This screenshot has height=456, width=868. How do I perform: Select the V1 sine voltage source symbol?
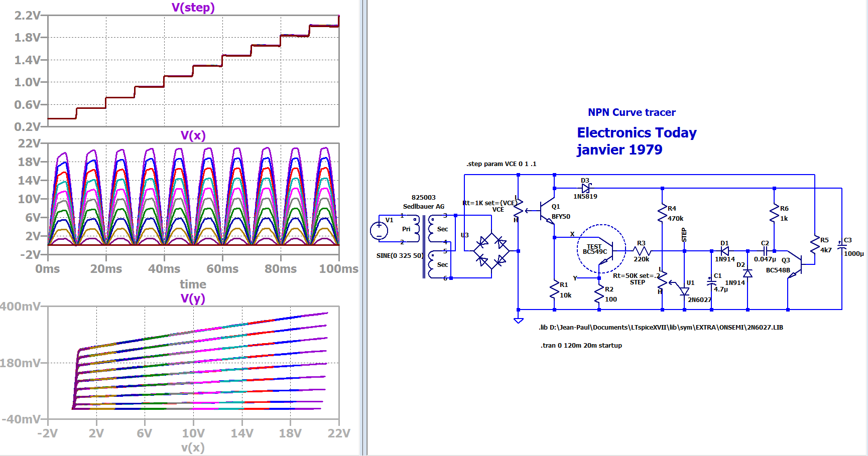tap(379, 230)
